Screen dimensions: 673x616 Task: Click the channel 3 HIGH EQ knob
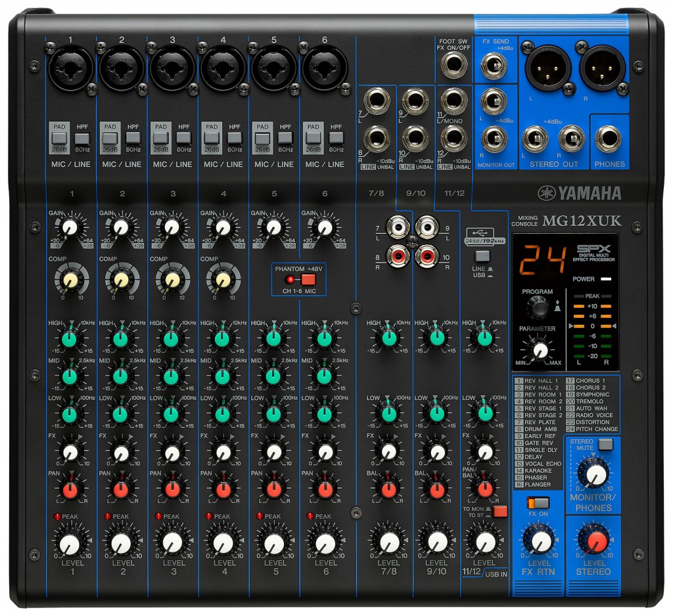coord(171,339)
